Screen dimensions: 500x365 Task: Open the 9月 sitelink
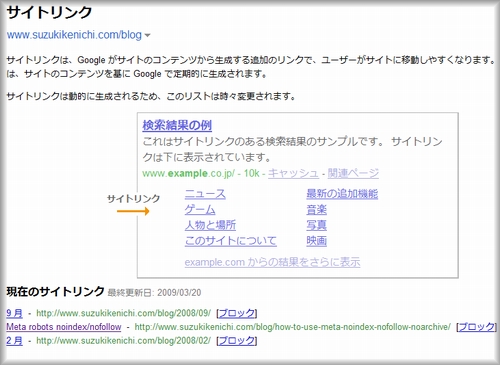click(14, 313)
